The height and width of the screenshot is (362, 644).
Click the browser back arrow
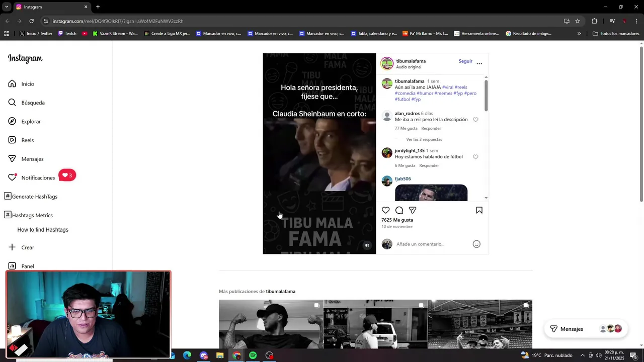tap(7, 21)
